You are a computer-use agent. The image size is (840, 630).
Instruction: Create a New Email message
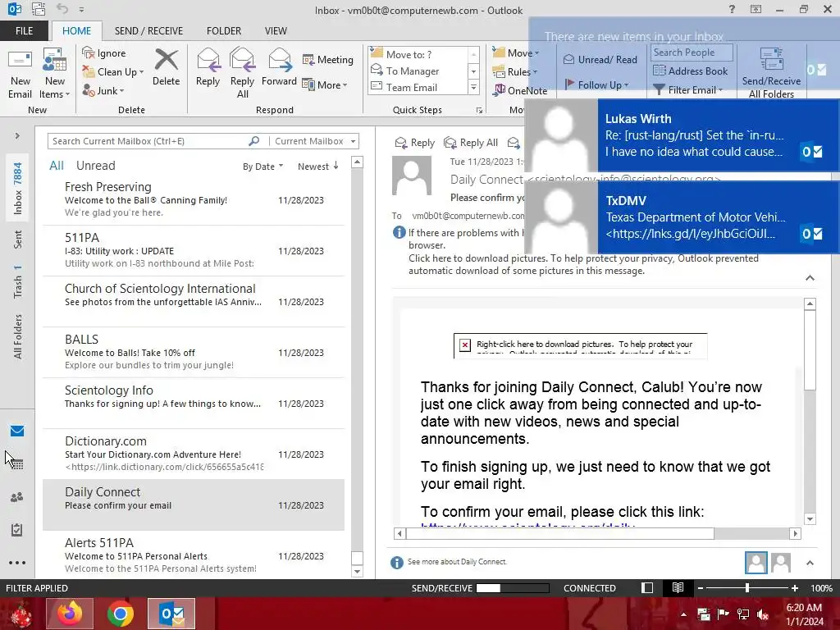21,75
